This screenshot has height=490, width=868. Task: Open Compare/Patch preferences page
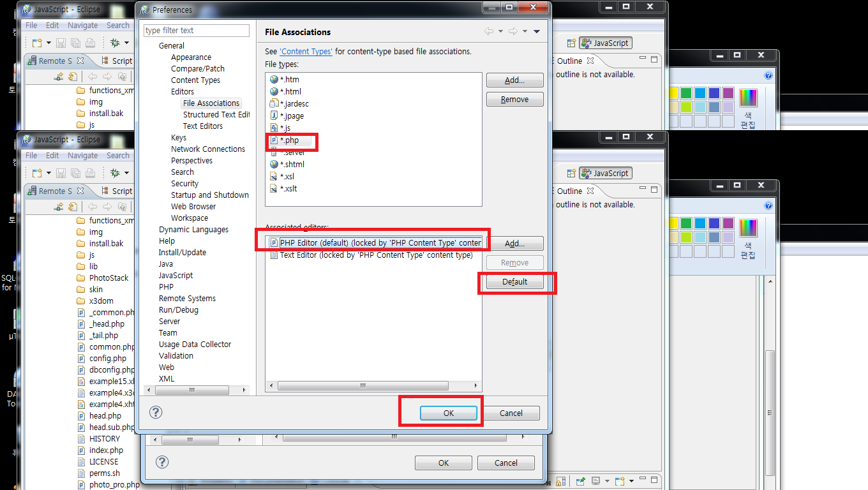point(198,69)
